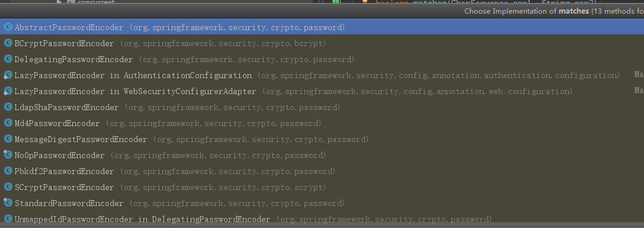The image size is (644, 228).
Task: Click the Choose Implementation popup title
Action: [x=553, y=11]
